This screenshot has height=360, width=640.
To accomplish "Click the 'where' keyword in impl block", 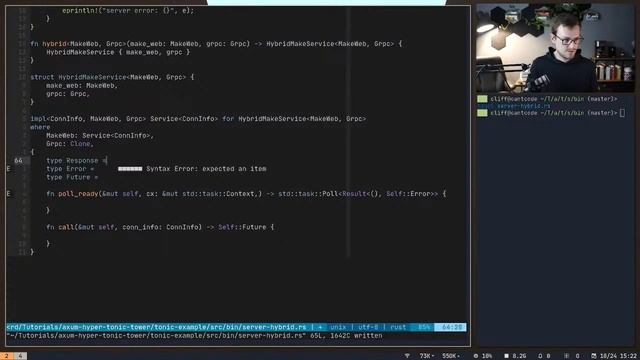I will [40, 127].
